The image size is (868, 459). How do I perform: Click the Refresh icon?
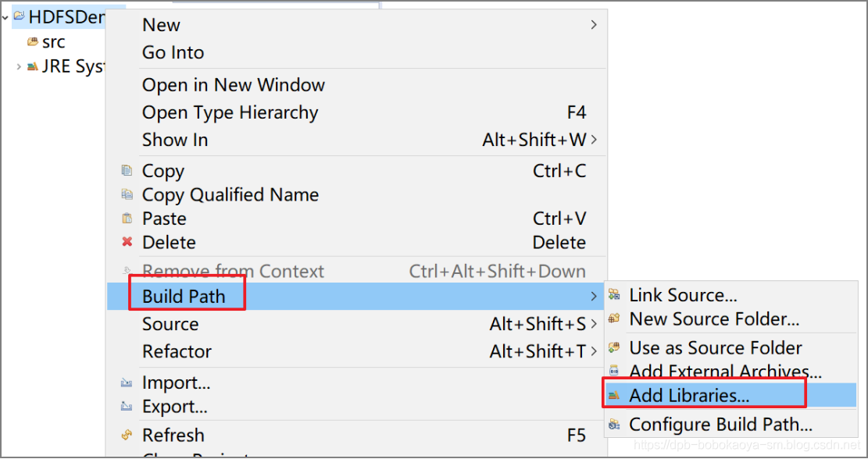pyautogui.click(x=127, y=436)
